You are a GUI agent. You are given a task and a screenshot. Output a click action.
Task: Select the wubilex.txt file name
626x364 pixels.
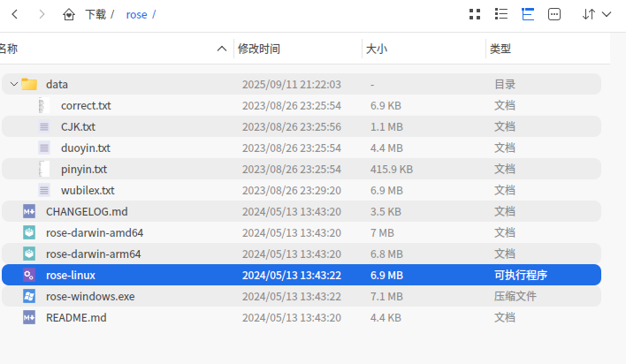click(88, 190)
